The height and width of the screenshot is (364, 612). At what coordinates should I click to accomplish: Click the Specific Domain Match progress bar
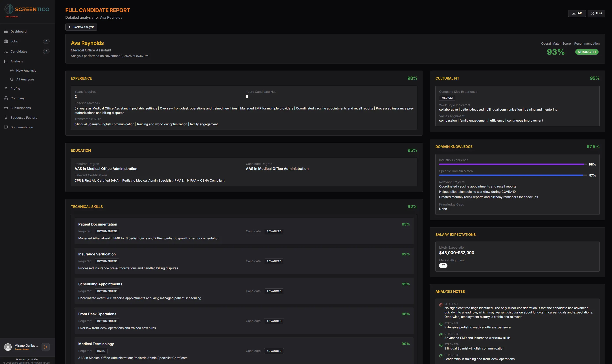(513, 175)
